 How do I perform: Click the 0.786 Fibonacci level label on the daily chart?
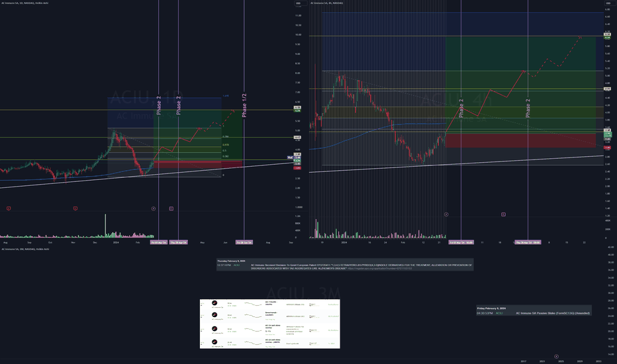tap(226, 136)
